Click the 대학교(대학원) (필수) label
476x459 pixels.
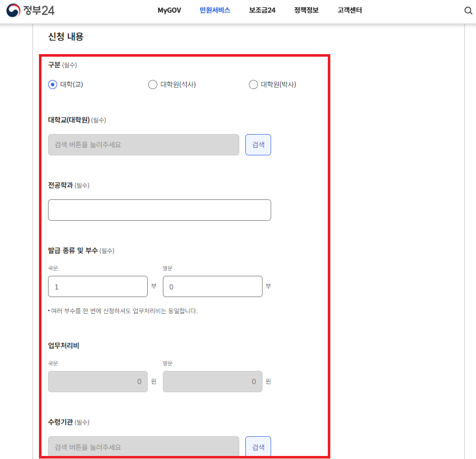(77, 120)
